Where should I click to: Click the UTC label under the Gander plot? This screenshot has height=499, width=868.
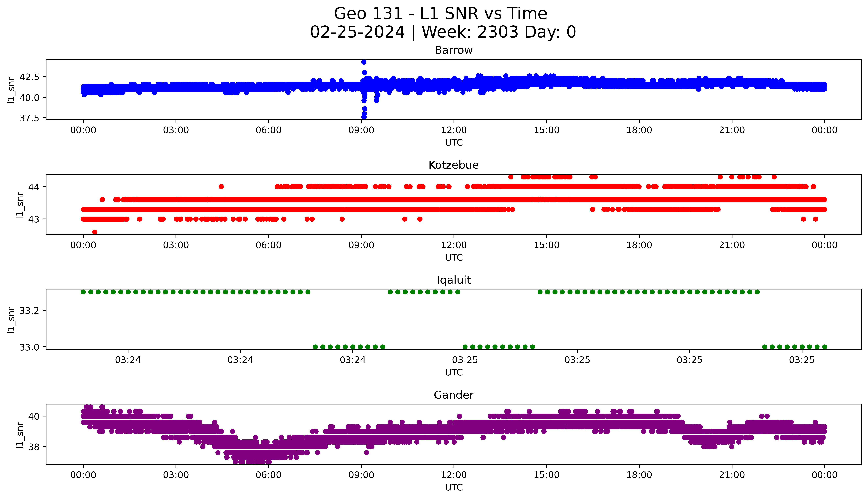[454, 487]
